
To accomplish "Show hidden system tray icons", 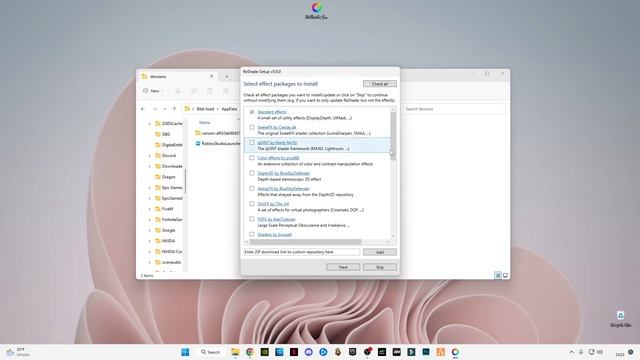I will [571, 352].
